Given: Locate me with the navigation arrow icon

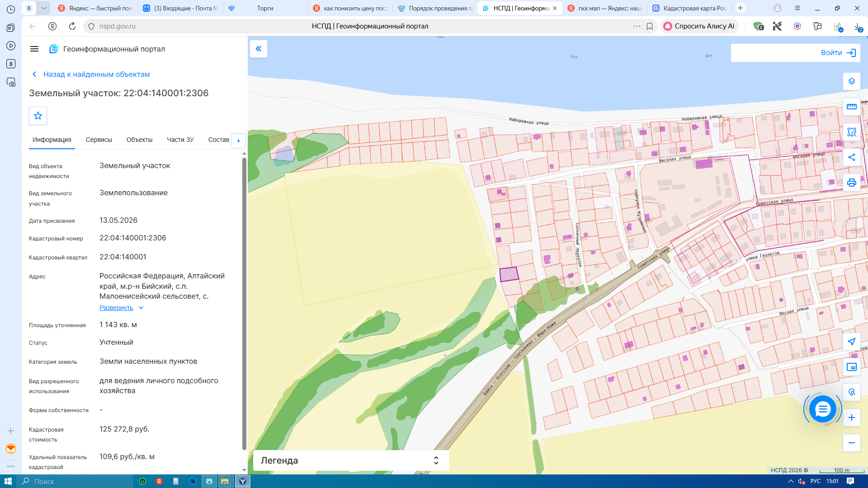Looking at the screenshot, I should click(852, 342).
